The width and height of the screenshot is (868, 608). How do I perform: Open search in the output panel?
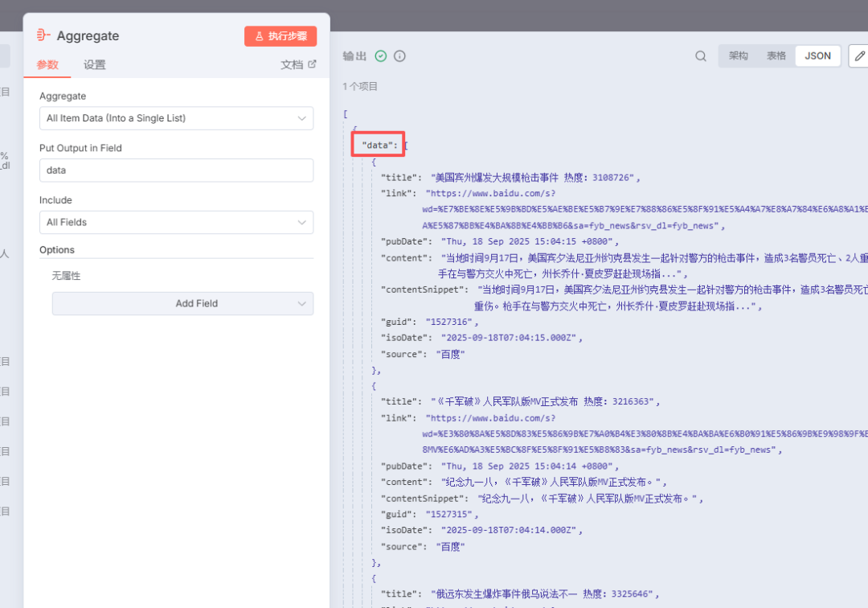tap(700, 55)
